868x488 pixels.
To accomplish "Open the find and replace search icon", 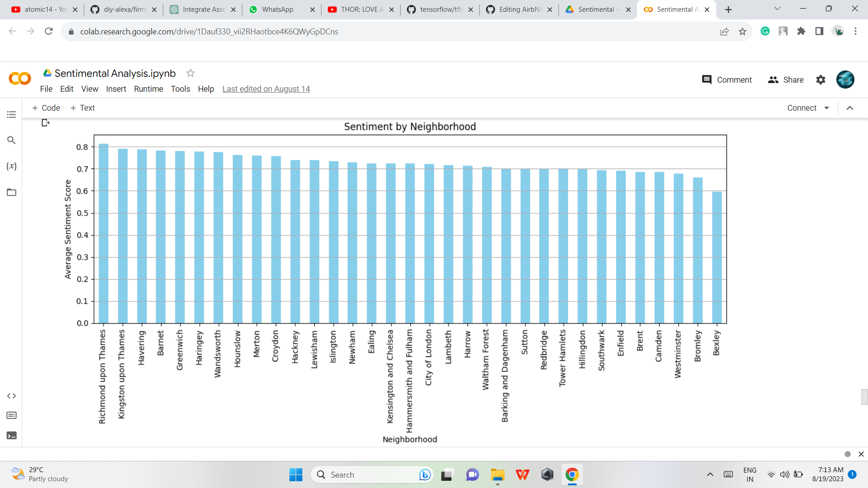I will (12, 141).
